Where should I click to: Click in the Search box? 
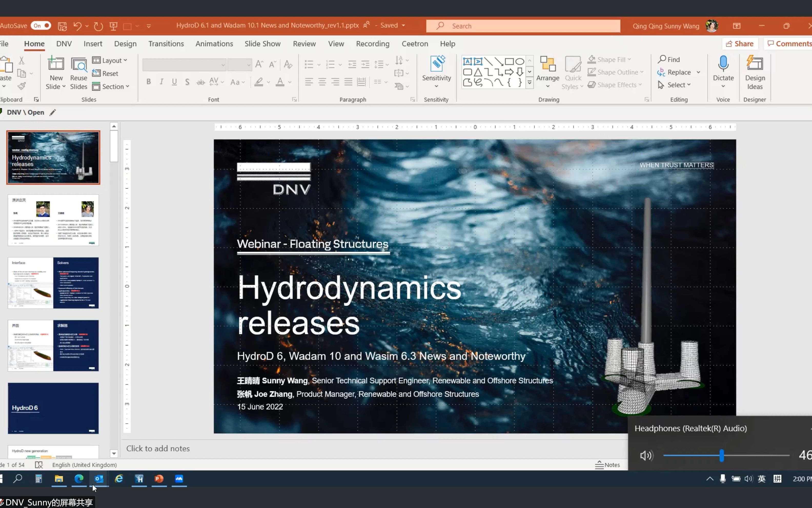(x=523, y=26)
